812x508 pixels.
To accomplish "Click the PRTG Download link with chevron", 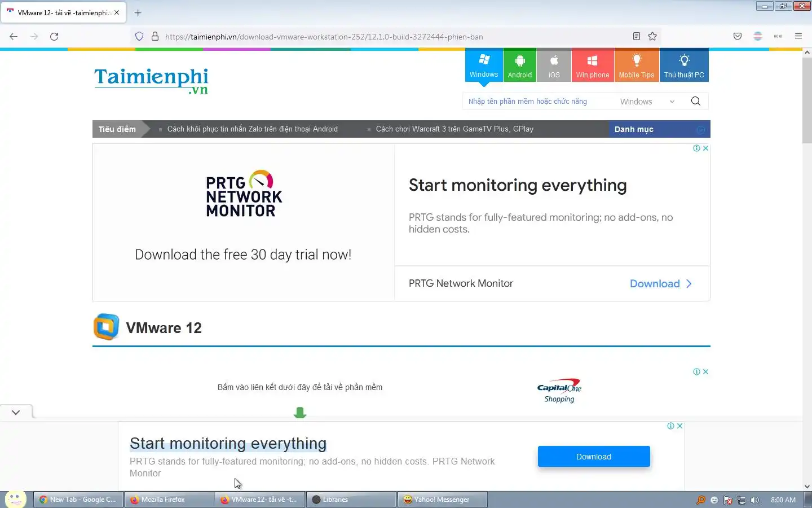I will pyautogui.click(x=660, y=284).
